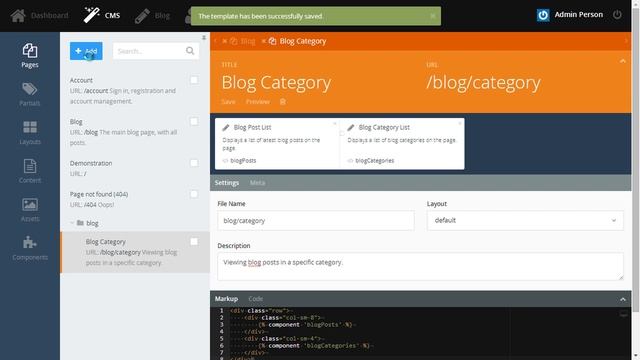The width and height of the screenshot is (640, 360).
Task: Close the Blog editor tab
Action: point(224,41)
